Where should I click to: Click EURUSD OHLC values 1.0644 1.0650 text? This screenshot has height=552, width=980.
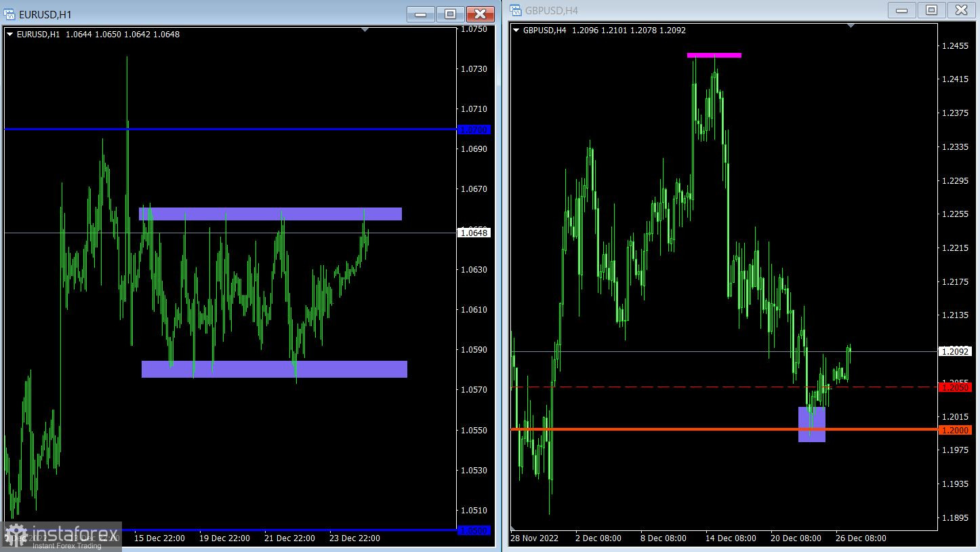[94, 35]
